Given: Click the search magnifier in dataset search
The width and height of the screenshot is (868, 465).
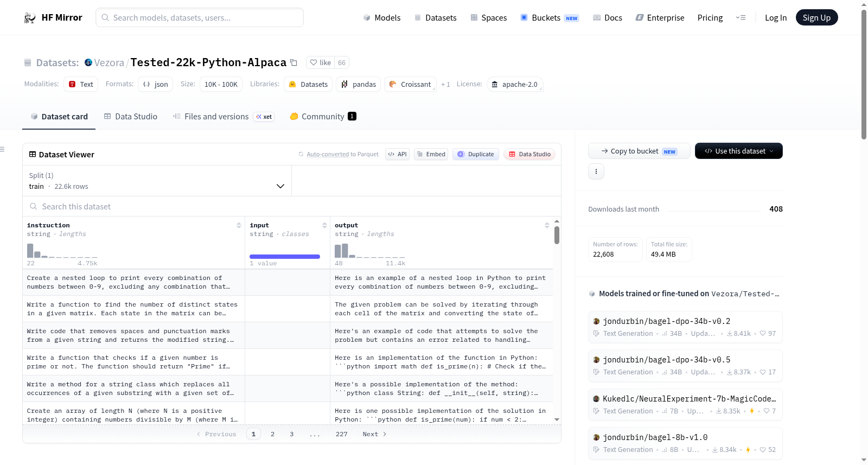Looking at the screenshot, I should [x=34, y=207].
